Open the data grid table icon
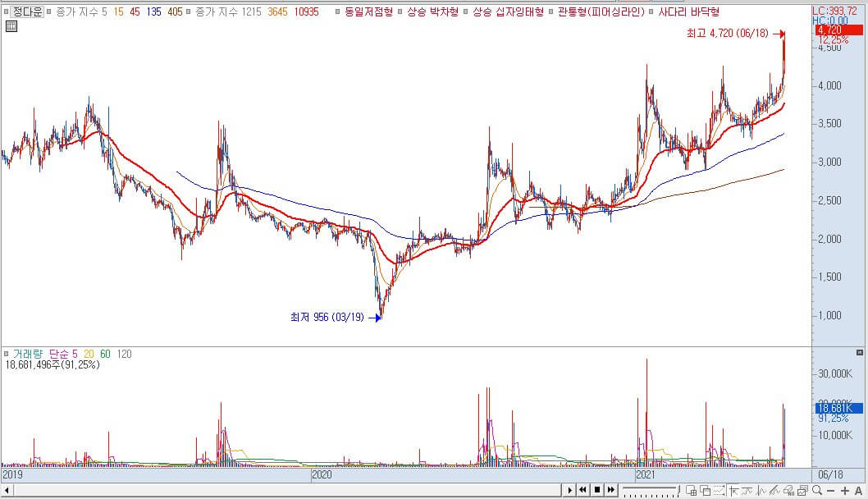868x499 pixels. pyautogui.click(x=11, y=26)
